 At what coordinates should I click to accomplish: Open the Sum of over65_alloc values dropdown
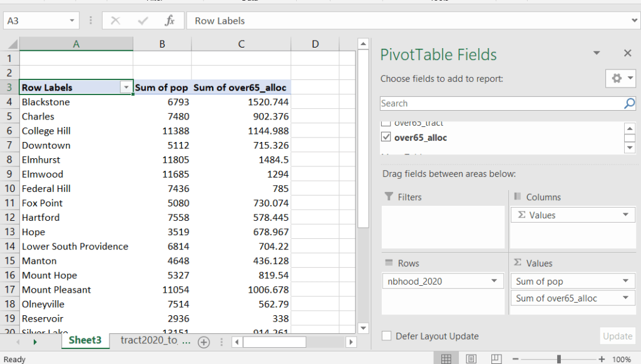tap(625, 298)
